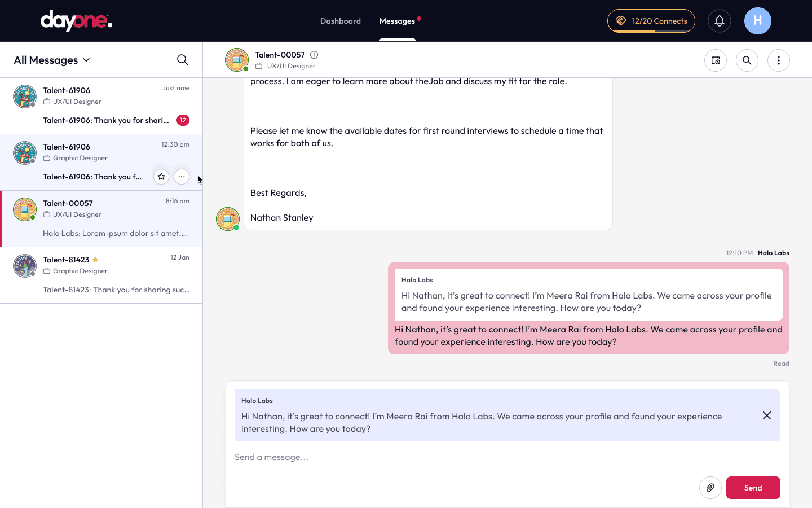Click the Read status text

pyautogui.click(x=781, y=364)
